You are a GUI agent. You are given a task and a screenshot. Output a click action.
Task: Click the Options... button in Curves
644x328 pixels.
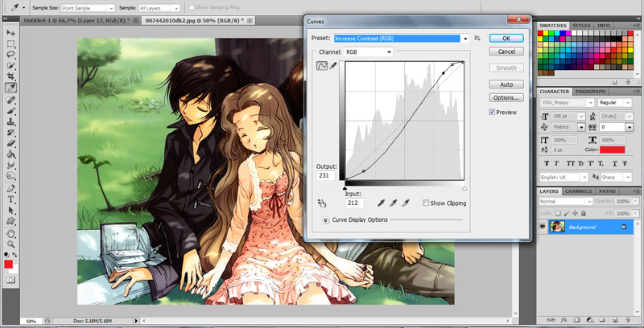point(506,97)
